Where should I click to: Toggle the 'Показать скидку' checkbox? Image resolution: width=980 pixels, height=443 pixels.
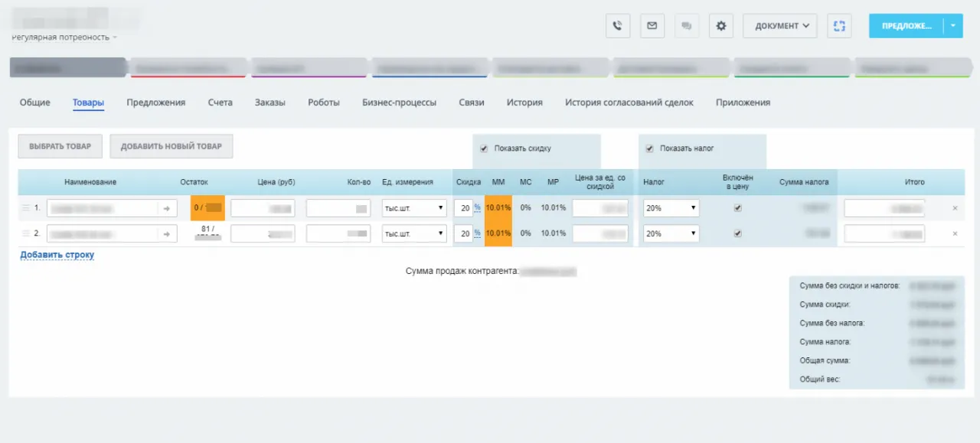483,148
